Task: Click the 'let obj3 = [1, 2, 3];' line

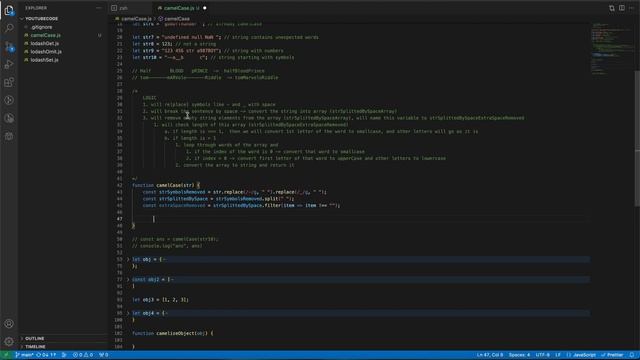Action: click(160, 300)
